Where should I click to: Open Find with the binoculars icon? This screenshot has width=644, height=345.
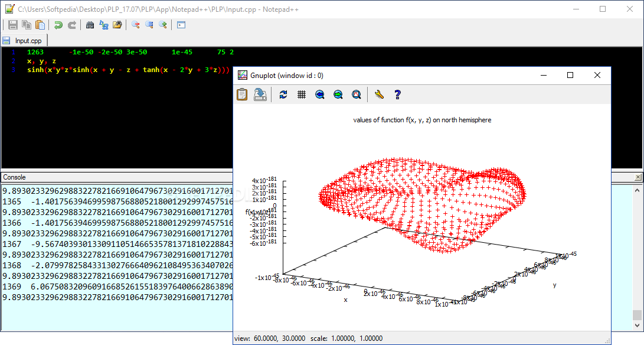(90, 25)
